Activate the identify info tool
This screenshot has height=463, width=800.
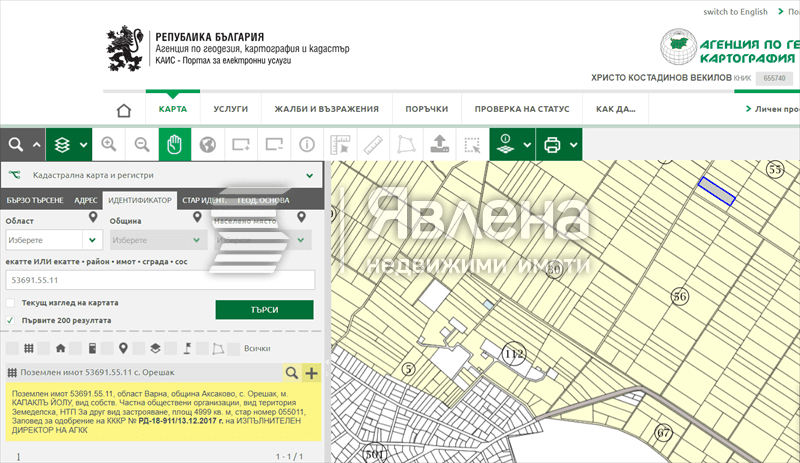307,144
